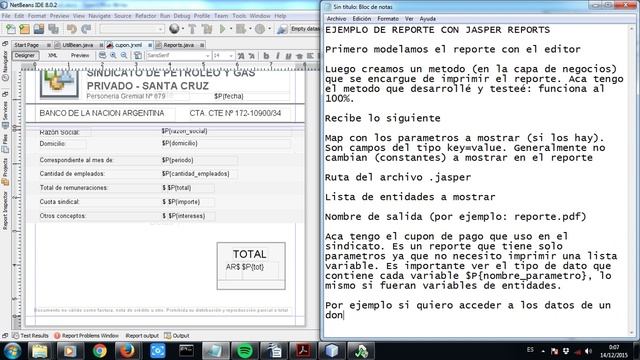Open the Report Inspector side panel
This screenshot has width=640, height=360.
click(5, 211)
